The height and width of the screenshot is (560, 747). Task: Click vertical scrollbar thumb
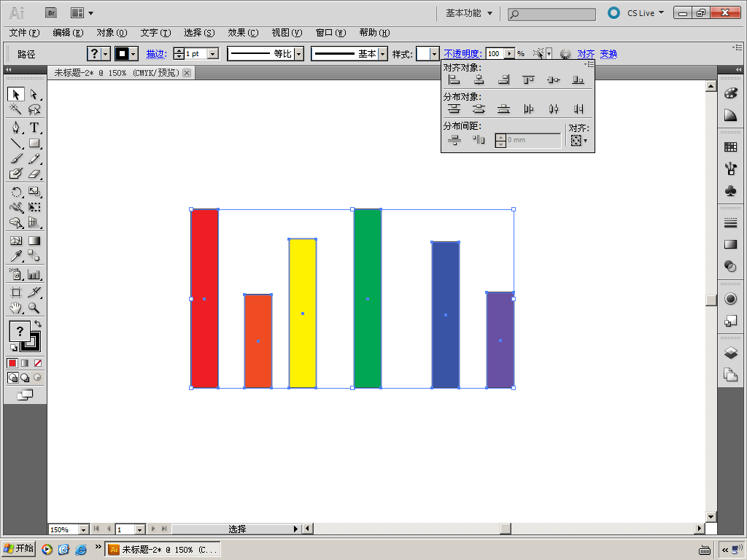click(711, 300)
